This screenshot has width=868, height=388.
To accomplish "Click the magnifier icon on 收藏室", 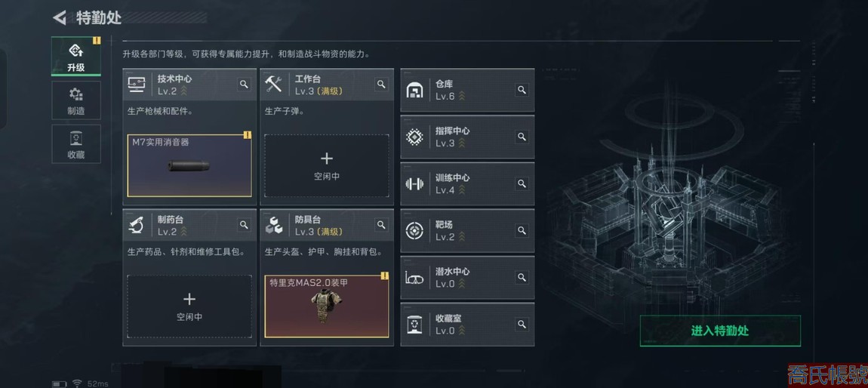I will point(522,324).
